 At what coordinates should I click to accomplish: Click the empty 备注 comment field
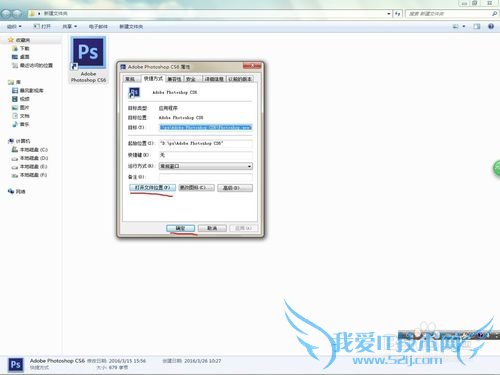click(206, 177)
